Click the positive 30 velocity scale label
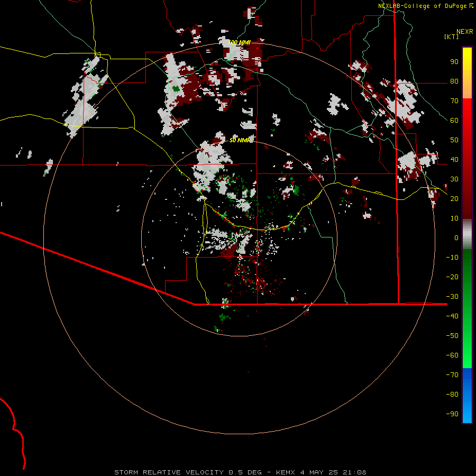The height and width of the screenshot is (476, 476). coord(454,179)
